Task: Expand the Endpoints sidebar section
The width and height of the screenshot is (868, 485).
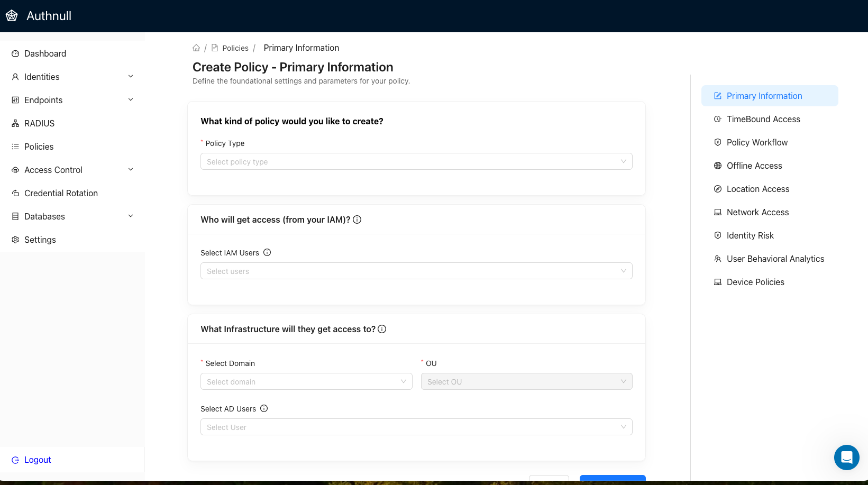Action: [131, 99]
